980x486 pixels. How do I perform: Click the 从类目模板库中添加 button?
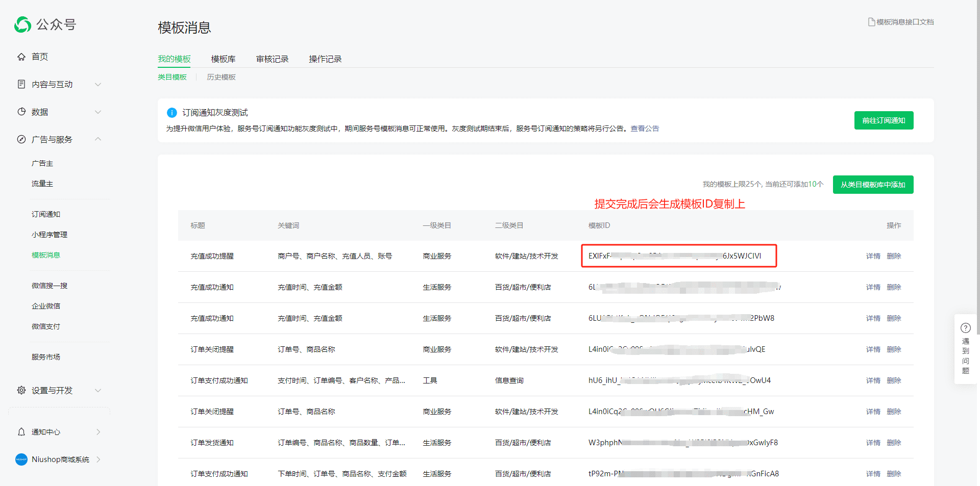[873, 185]
